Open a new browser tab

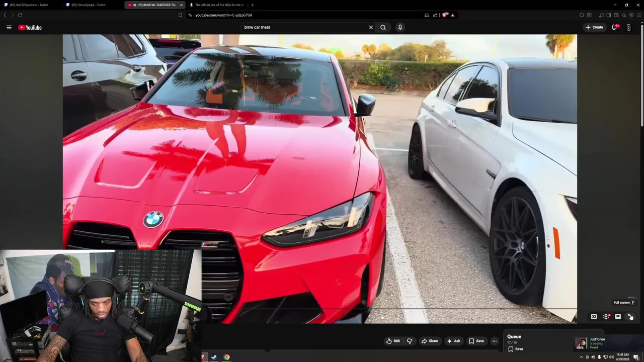point(253,5)
